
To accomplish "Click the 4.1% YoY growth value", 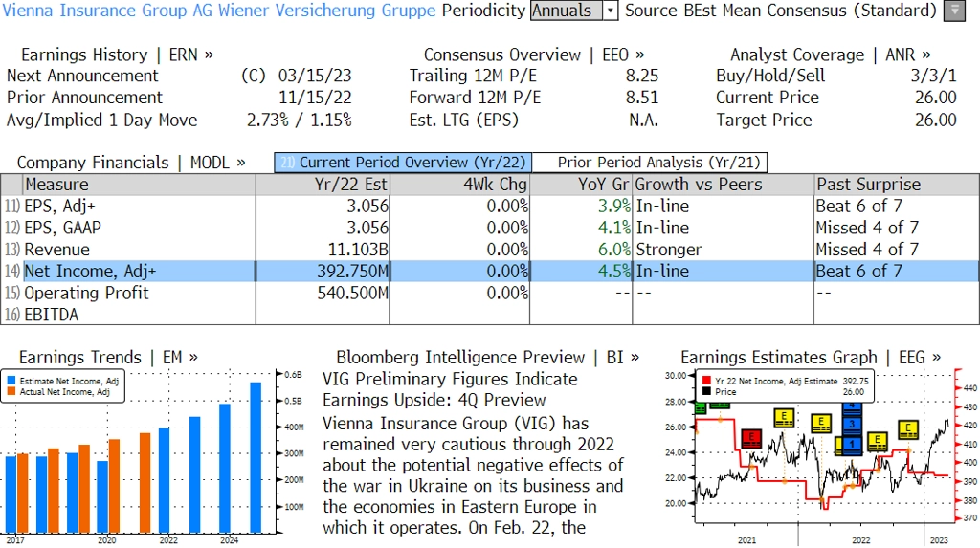I will tap(614, 228).
